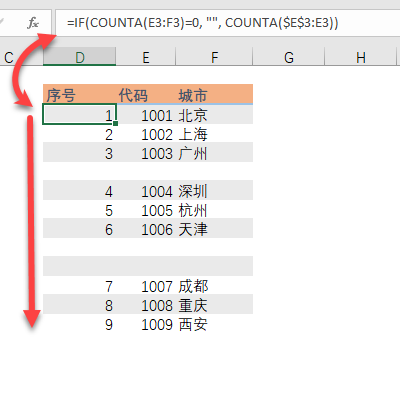Select column D header
Screen dimensions: 400x393
coord(79,57)
